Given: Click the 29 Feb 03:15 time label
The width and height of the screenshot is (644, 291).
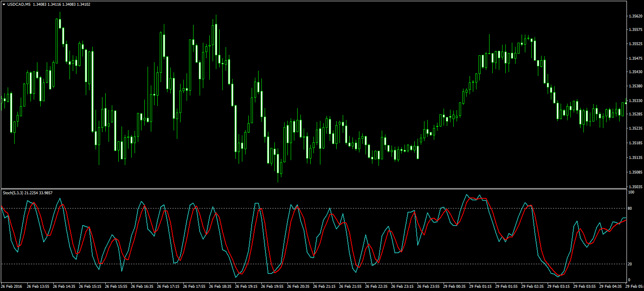Looking at the screenshot, I should 559,287.
